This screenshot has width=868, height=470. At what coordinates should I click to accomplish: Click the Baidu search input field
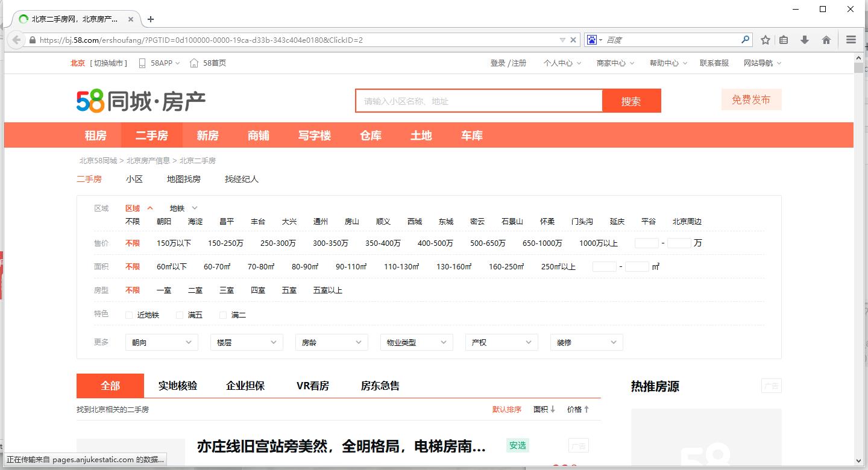click(x=672, y=40)
